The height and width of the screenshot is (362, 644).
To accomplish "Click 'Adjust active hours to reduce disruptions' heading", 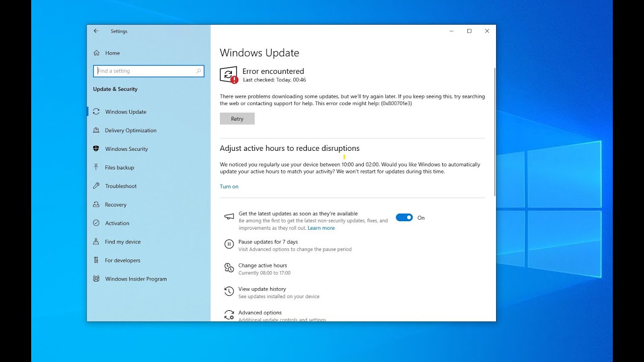I will [290, 148].
